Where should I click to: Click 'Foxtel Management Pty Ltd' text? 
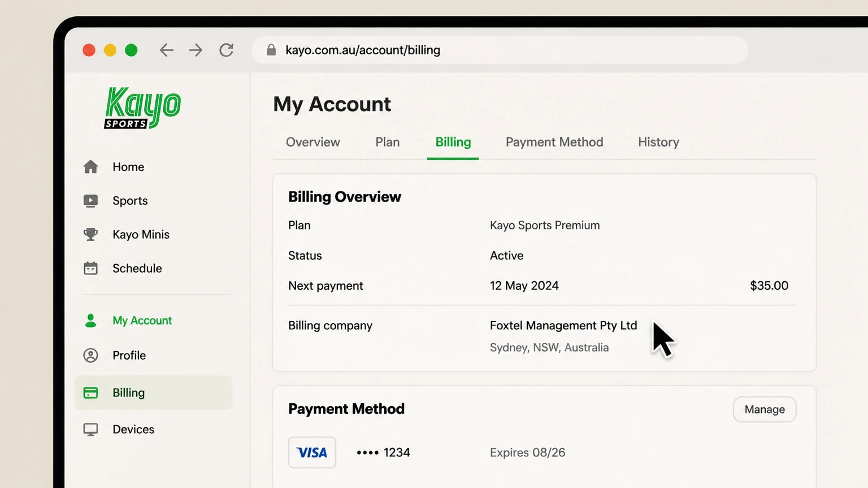click(x=563, y=325)
